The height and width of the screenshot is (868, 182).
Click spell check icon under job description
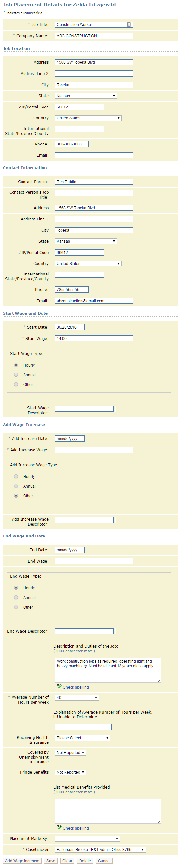pyautogui.click(x=59, y=687)
